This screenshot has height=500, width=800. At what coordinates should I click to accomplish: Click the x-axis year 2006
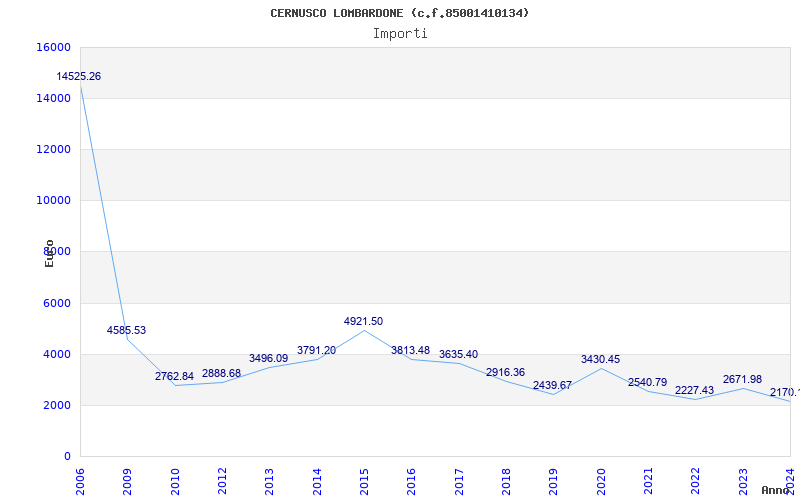coord(80,482)
